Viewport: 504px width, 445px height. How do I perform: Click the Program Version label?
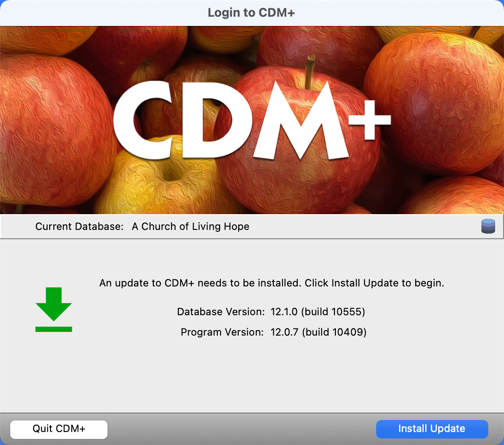click(x=222, y=332)
